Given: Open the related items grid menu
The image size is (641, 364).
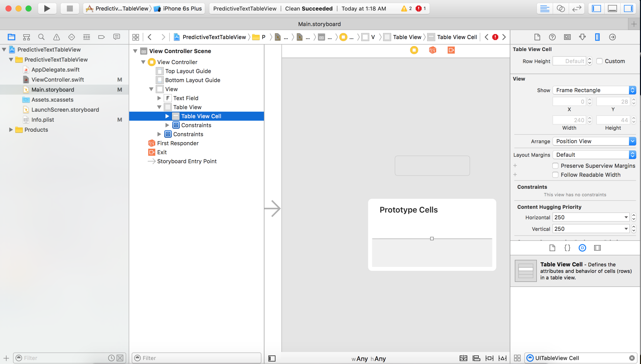Looking at the screenshot, I should pos(136,37).
